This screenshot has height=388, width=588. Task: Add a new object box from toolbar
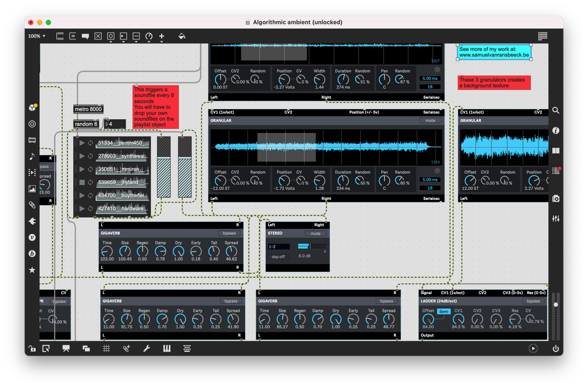coord(60,36)
